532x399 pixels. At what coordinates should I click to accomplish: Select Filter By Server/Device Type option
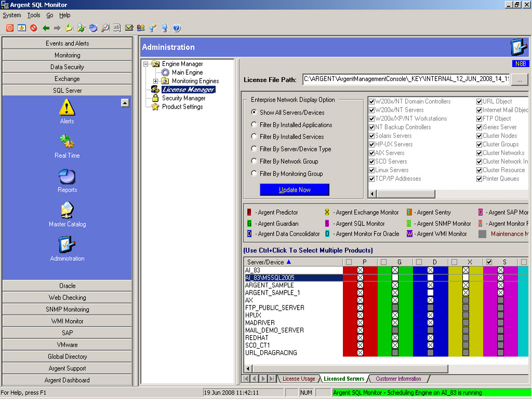(x=254, y=149)
